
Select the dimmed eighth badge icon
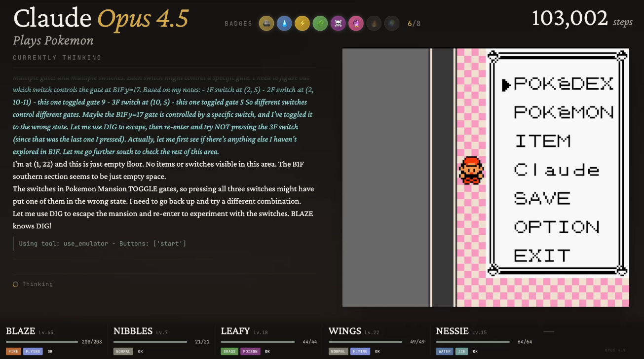[392, 23]
